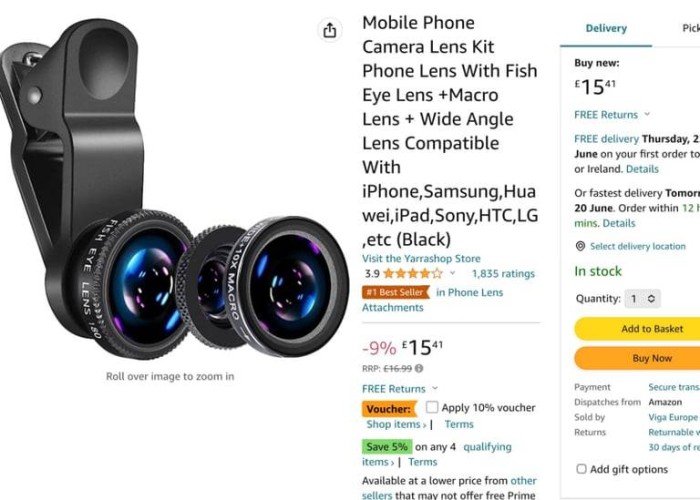The image size is (700, 500).
Task: Open the 1,835 ratings link
Action: 503,273
